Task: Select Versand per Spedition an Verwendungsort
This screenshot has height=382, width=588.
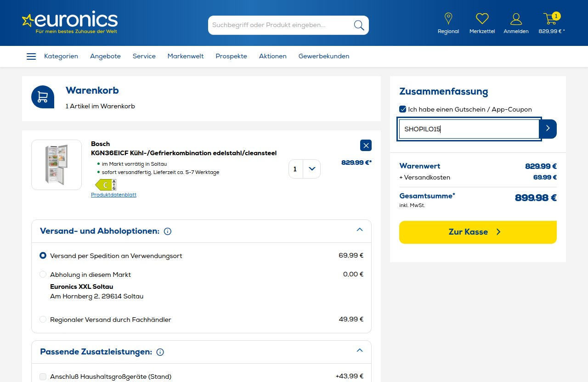Action: [43, 256]
